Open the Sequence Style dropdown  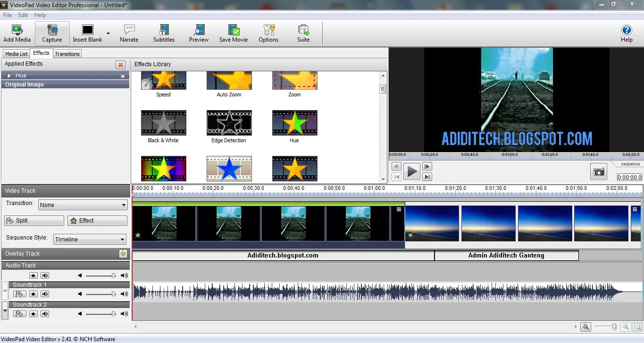[x=90, y=239]
